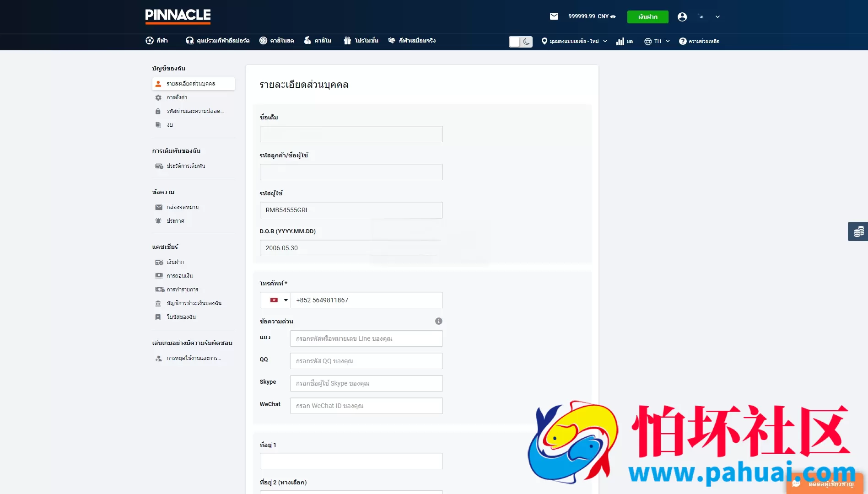Click the 999999.99 CNY balance text

click(588, 16)
